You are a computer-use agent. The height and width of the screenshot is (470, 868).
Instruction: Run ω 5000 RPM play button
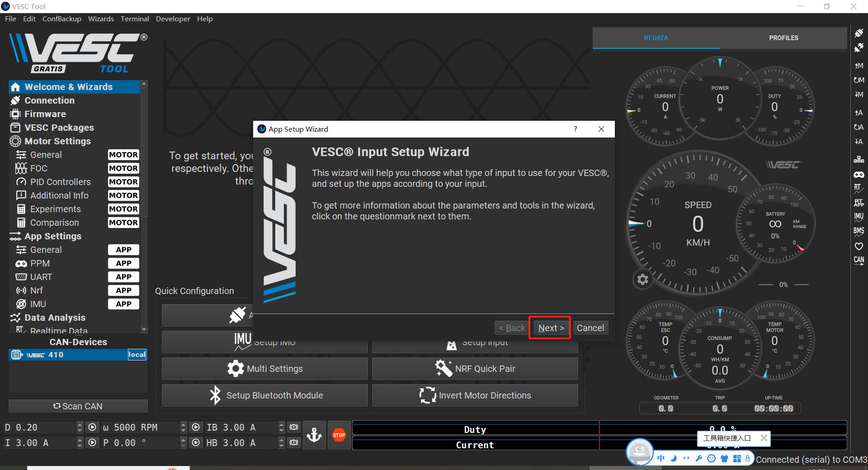[195, 427]
